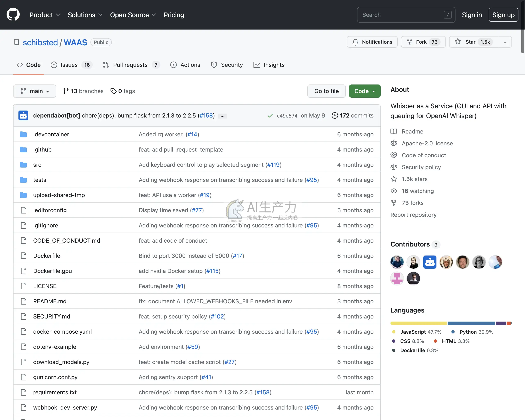Click the tests folder icon
This screenshot has width=525, height=420.
click(23, 180)
